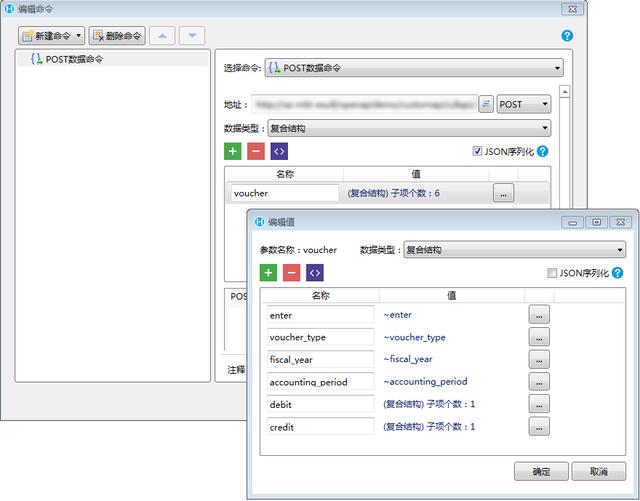Close the 编辑命令 window
Viewport: 640px width, 501px height.
click(572, 9)
